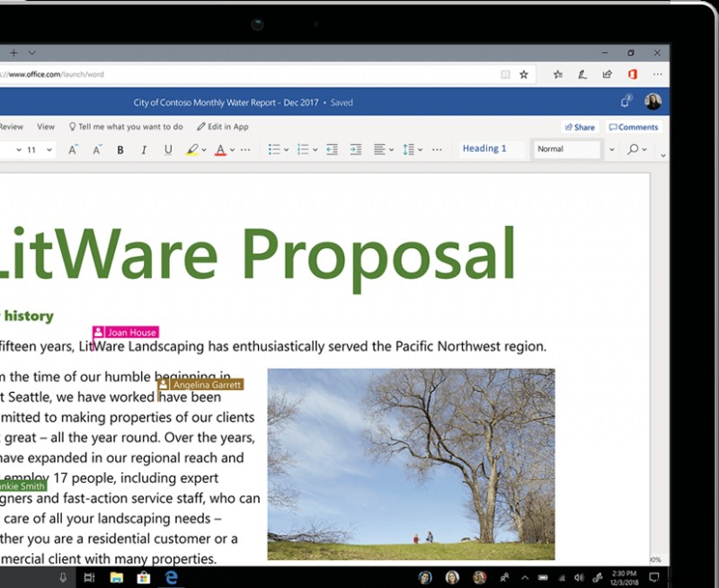
Task: Open the bulleted list icon
Action: point(275,148)
